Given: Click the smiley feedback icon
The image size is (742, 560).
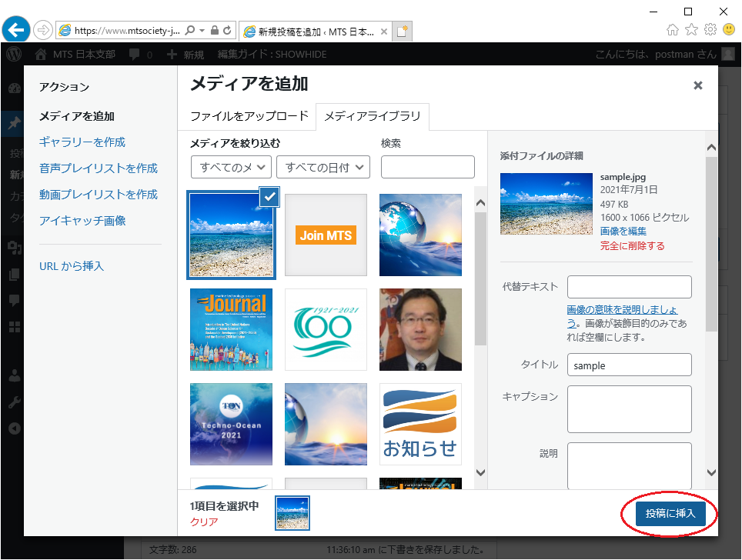Looking at the screenshot, I should [728, 30].
